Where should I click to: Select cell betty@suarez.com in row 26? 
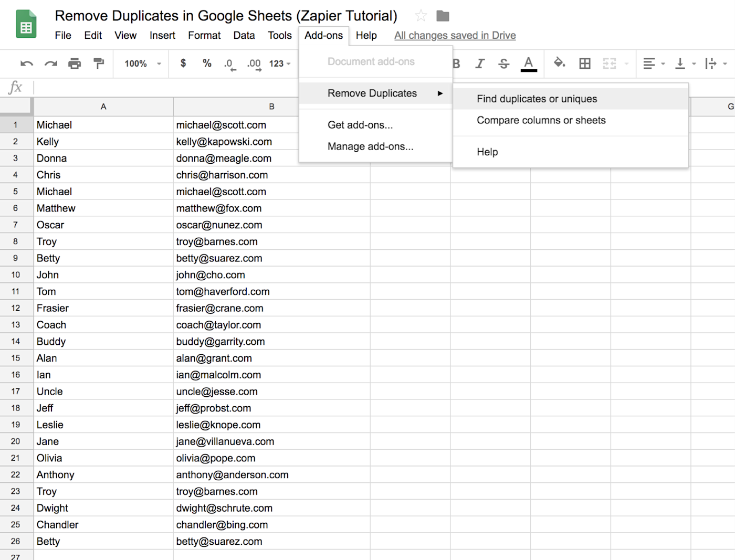coord(271,542)
